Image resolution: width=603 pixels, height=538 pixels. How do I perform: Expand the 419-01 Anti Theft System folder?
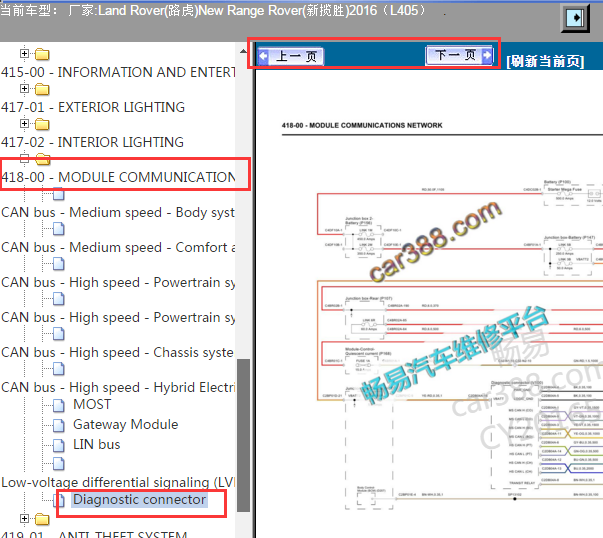coord(24,518)
